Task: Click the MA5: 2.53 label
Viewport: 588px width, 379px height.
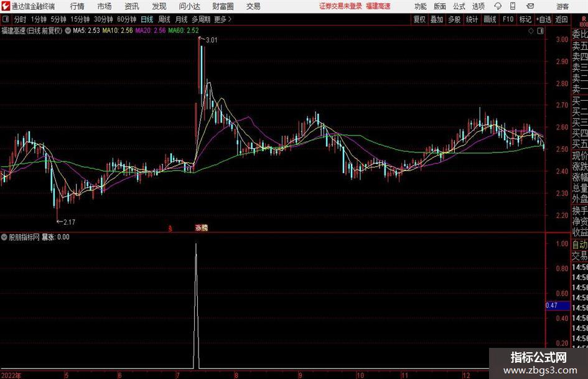Action: (x=86, y=30)
